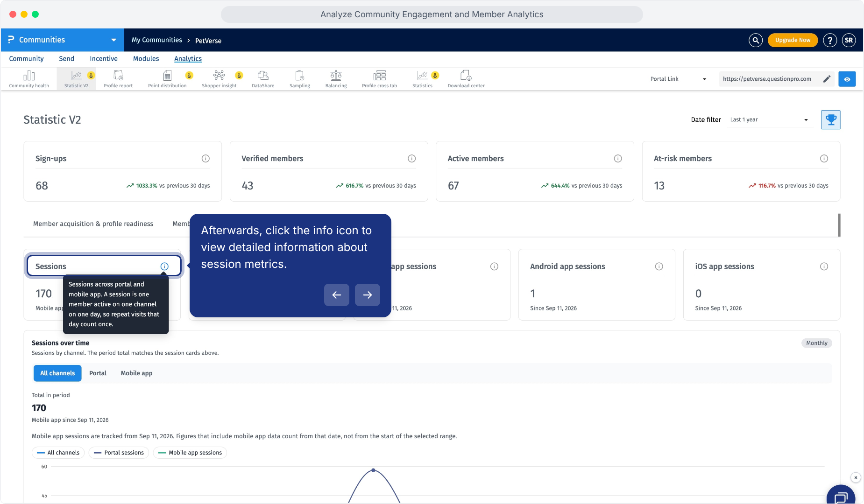864x504 pixels.
Task: Click the search magnifier icon
Action: pyautogui.click(x=756, y=40)
